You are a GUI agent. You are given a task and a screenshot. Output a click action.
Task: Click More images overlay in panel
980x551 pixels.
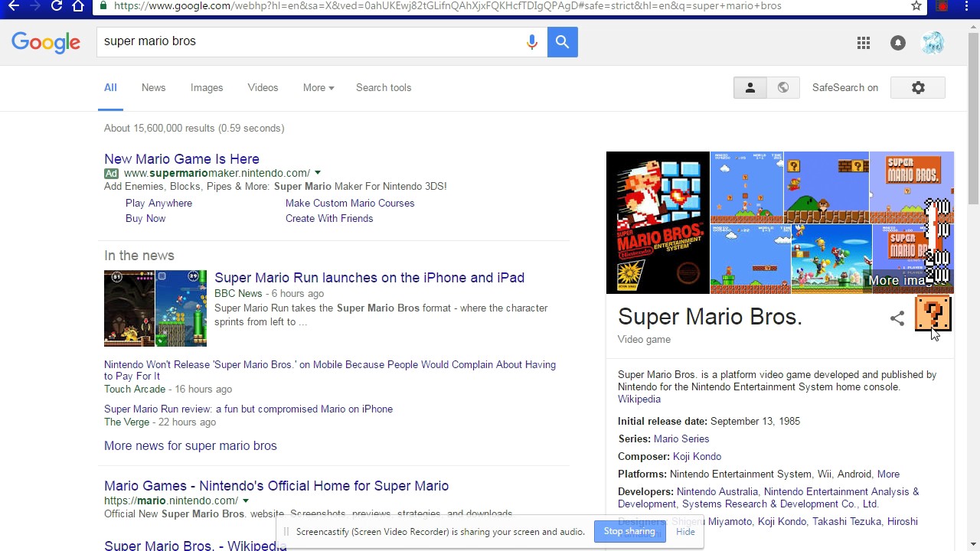908,281
